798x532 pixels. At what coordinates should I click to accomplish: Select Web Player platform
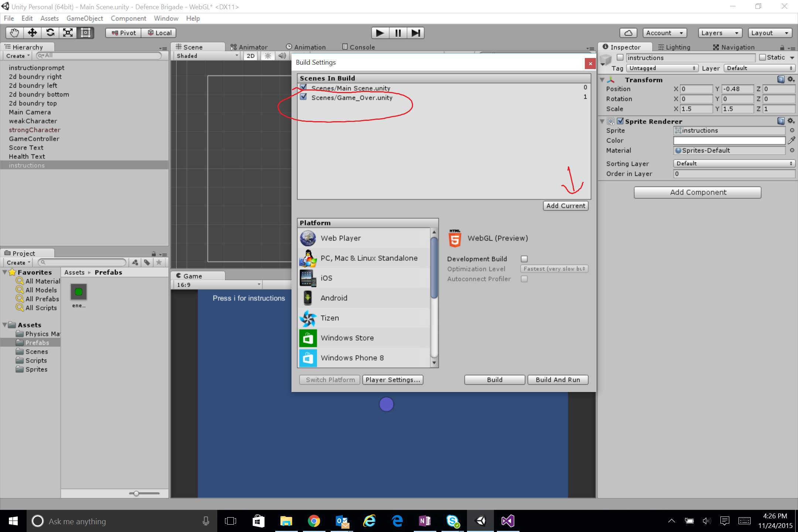364,238
